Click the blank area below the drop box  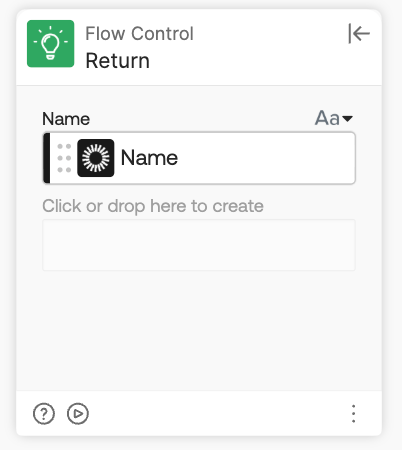tap(199, 330)
